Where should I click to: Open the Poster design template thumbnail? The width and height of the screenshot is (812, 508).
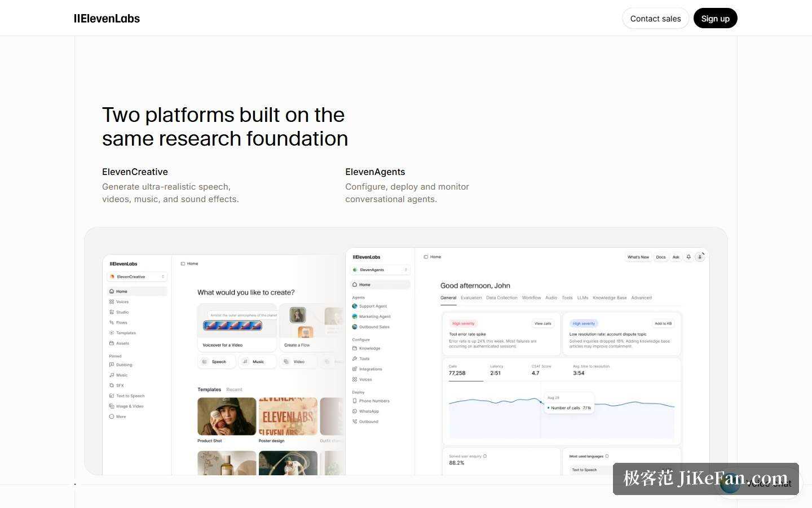pos(288,416)
